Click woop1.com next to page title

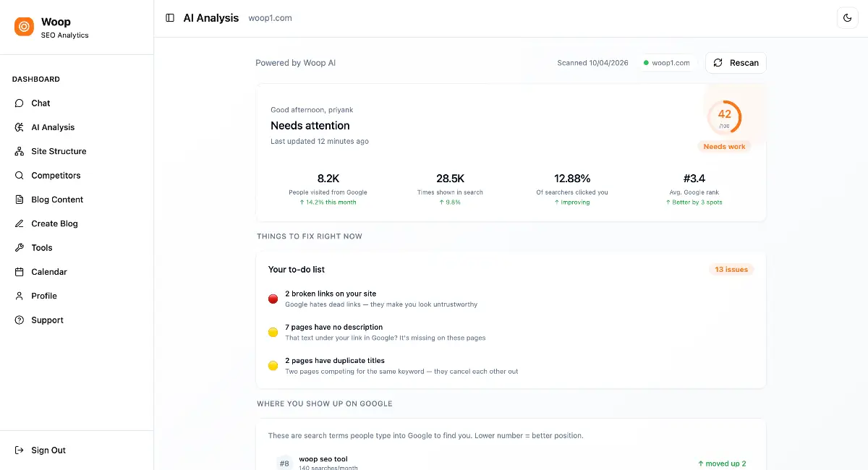270,18
